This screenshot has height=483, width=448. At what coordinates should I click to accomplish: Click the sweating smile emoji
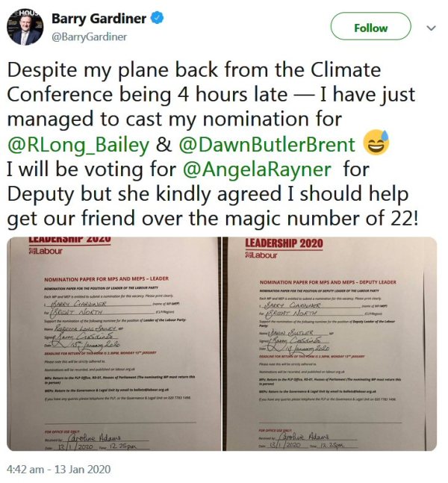point(376,143)
